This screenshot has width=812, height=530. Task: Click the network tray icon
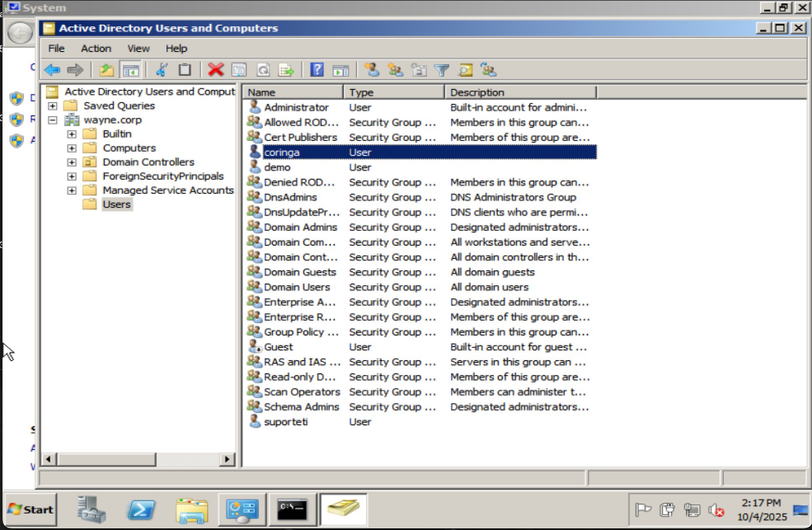point(692,510)
